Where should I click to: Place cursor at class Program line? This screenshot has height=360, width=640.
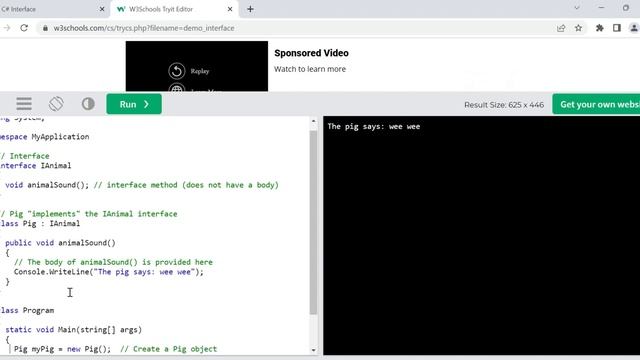click(x=27, y=310)
